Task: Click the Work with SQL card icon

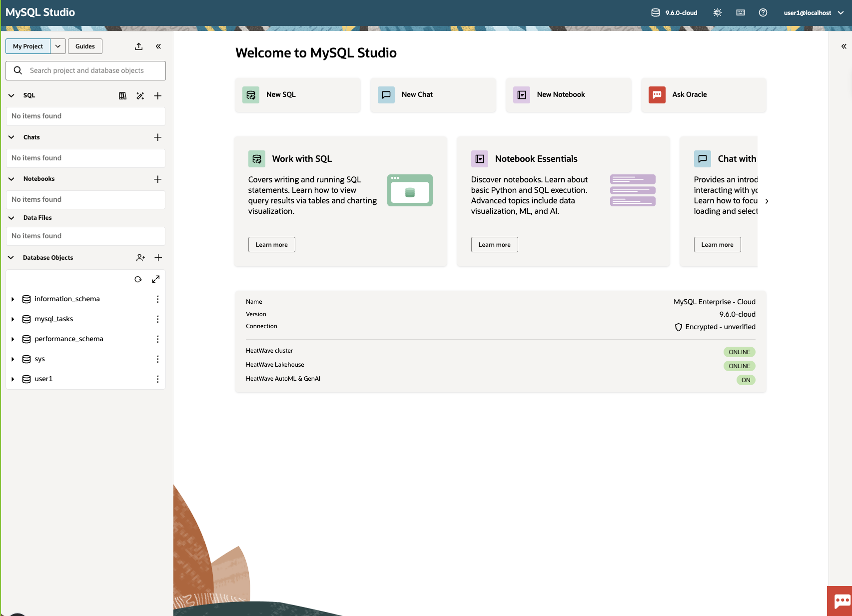Action: [x=257, y=159]
